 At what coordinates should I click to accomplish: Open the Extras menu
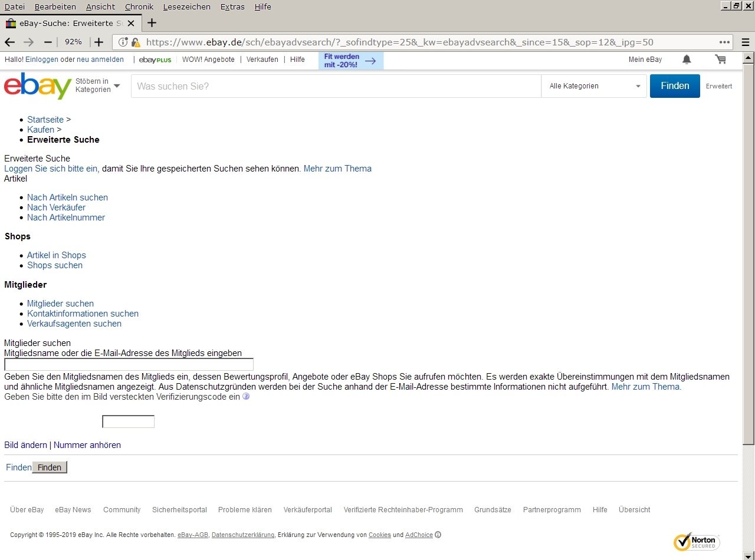pos(232,7)
